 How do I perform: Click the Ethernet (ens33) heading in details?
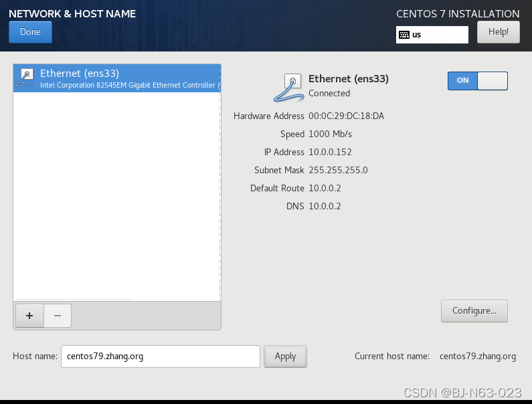[x=349, y=79]
